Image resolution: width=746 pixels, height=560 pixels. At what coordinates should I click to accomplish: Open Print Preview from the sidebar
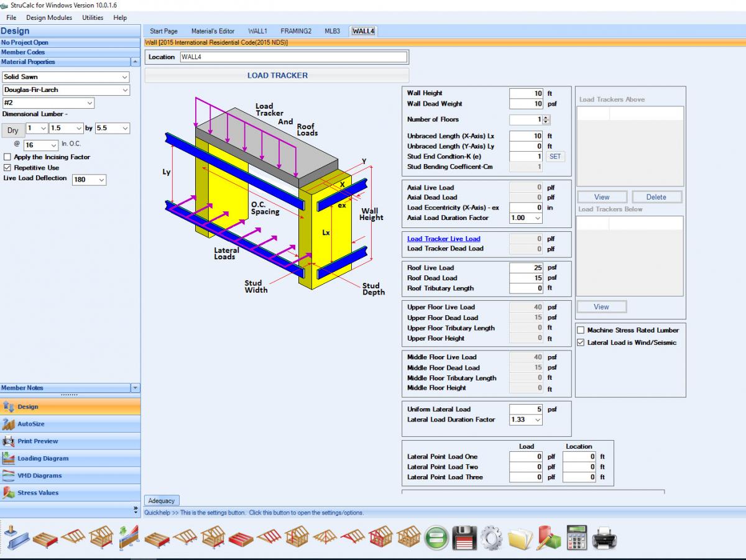(70, 441)
